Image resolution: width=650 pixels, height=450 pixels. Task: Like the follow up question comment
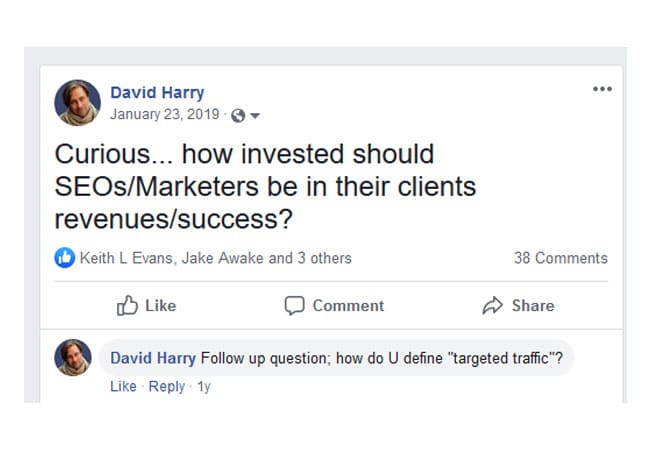[123, 386]
